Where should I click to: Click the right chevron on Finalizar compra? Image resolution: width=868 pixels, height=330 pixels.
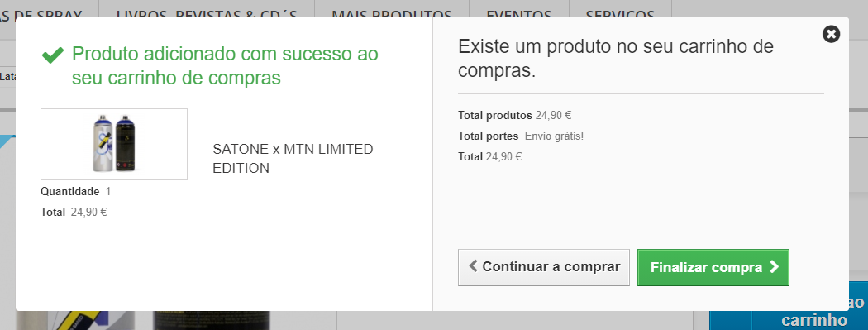(x=774, y=267)
